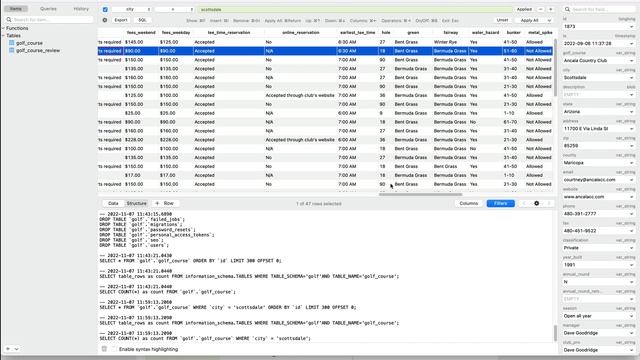Image resolution: width=640 pixels, height=360 pixels.
Task: Click the trash icon to clear console log
Action: [104, 349]
